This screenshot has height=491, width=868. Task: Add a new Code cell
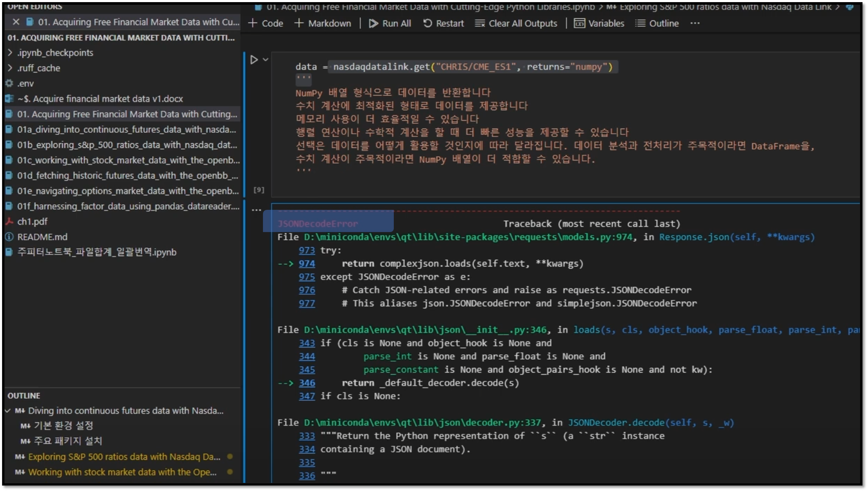pos(266,24)
